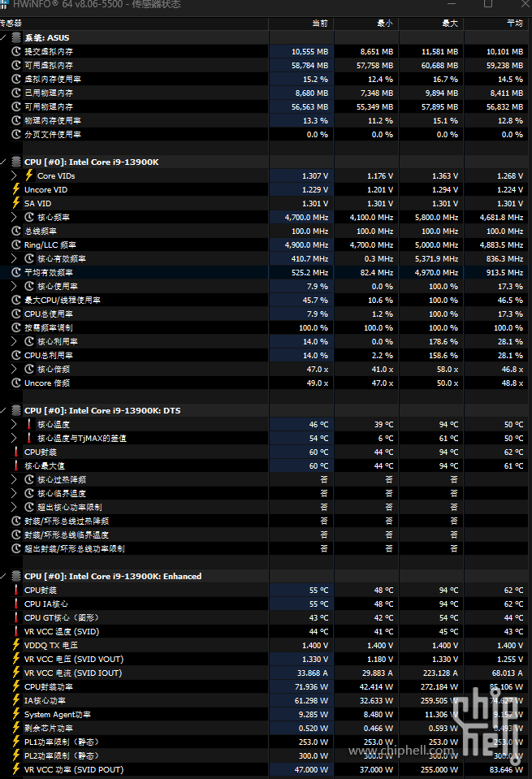532x779 pixels.
Task: Expand the 核心利用率 row
Action: tap(14, 341)
